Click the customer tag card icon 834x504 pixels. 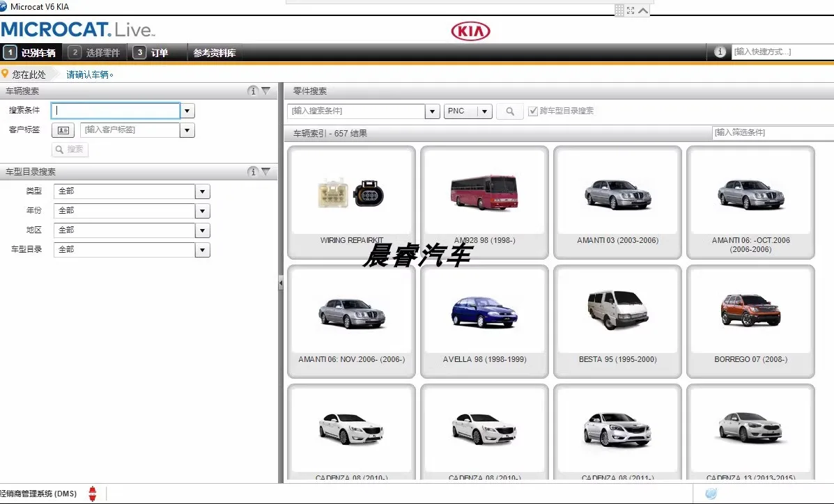point(63,130)
